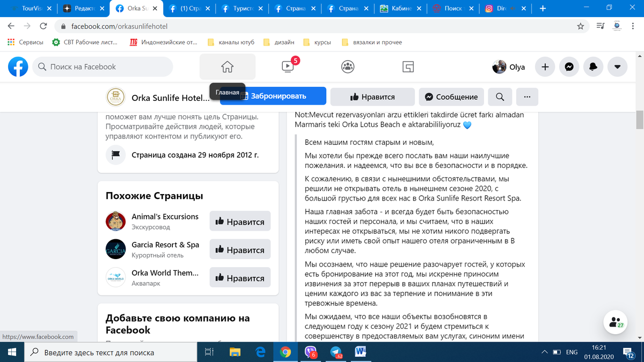Viewport: 644px width, 362px height.
Task: Switch to the TourVis tab
Action: tap(31, 9)
